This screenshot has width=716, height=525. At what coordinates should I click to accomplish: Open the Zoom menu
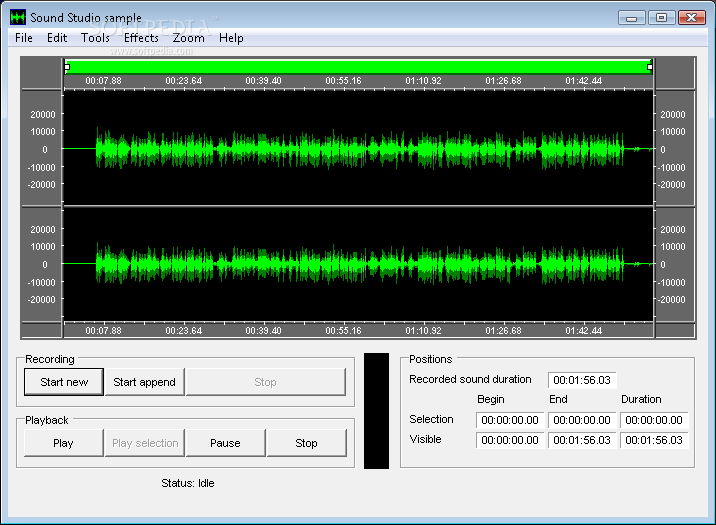pos(188,38)
